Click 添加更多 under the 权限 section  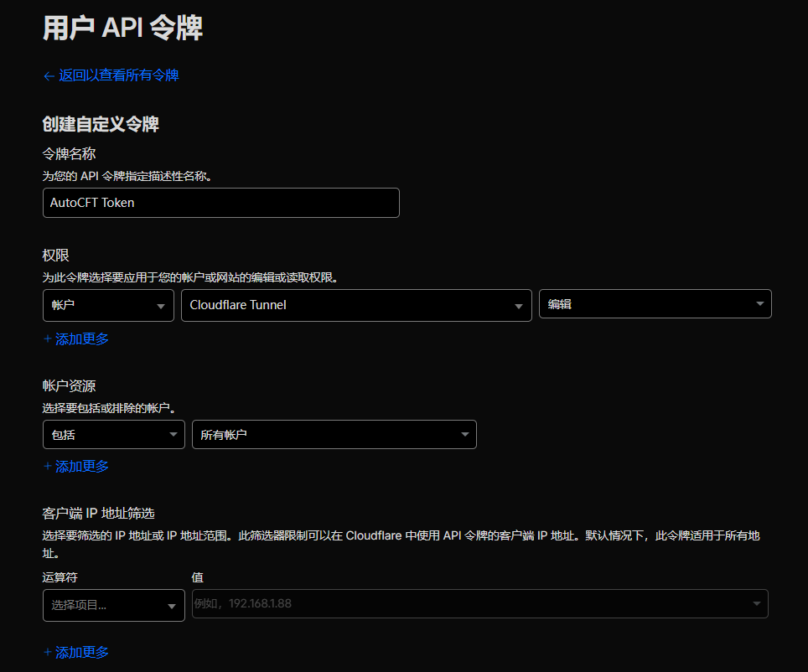click(x=81, y=339)
